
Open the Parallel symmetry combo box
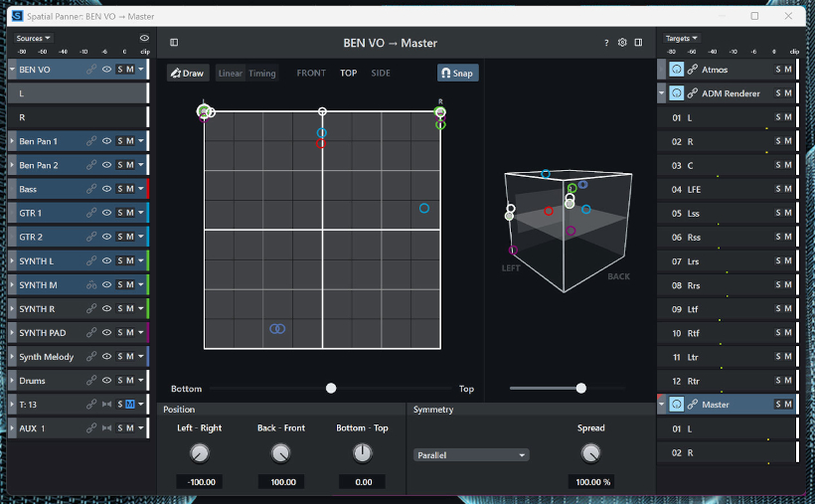tap(471, 455)
